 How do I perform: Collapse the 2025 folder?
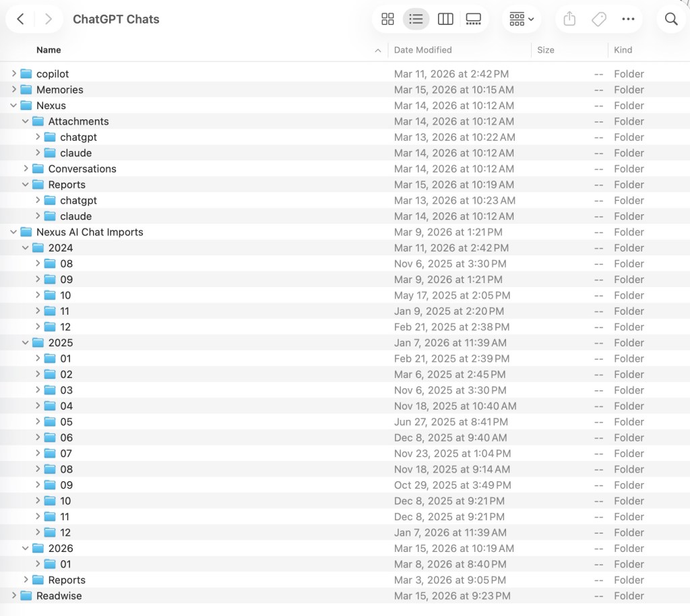click(26, 342)
